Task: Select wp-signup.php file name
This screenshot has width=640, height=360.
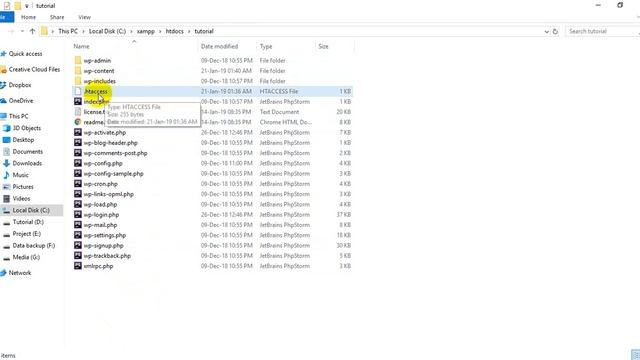Action: pos(104,245)
